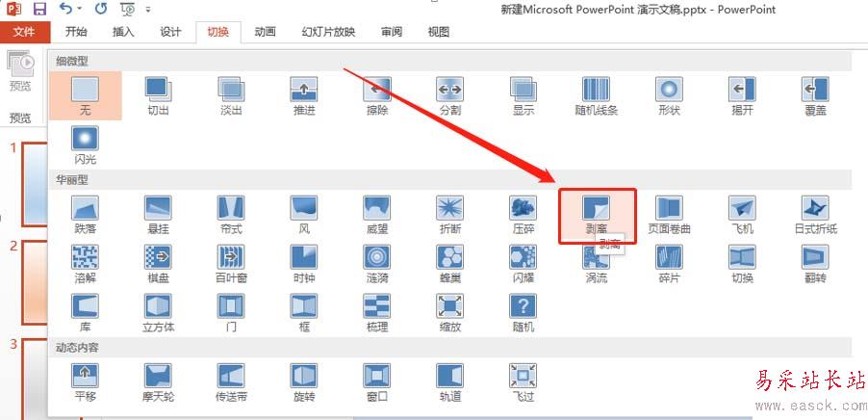Save the presentation from quick access toolbar

point(39,9)
